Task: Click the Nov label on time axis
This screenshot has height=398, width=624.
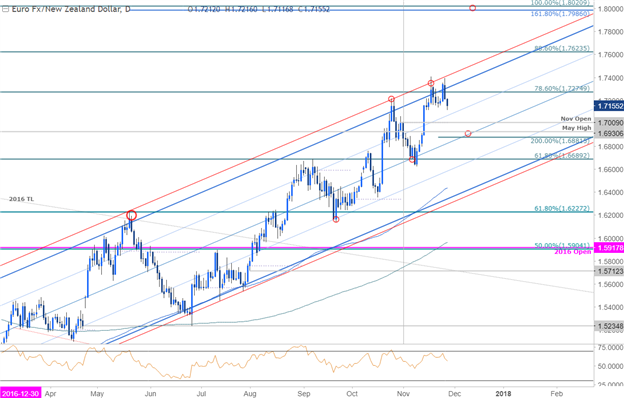Action: click(403, 394)
